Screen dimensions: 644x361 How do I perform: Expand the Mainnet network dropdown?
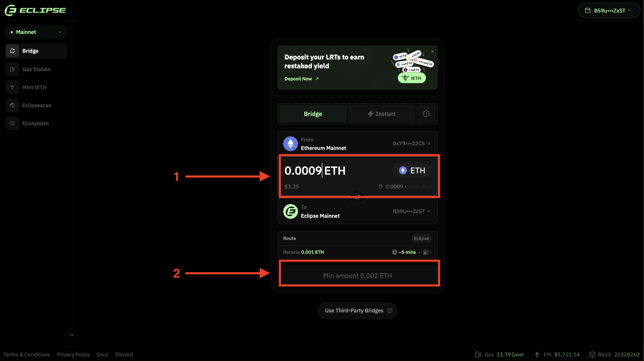(x=36, y=32)
